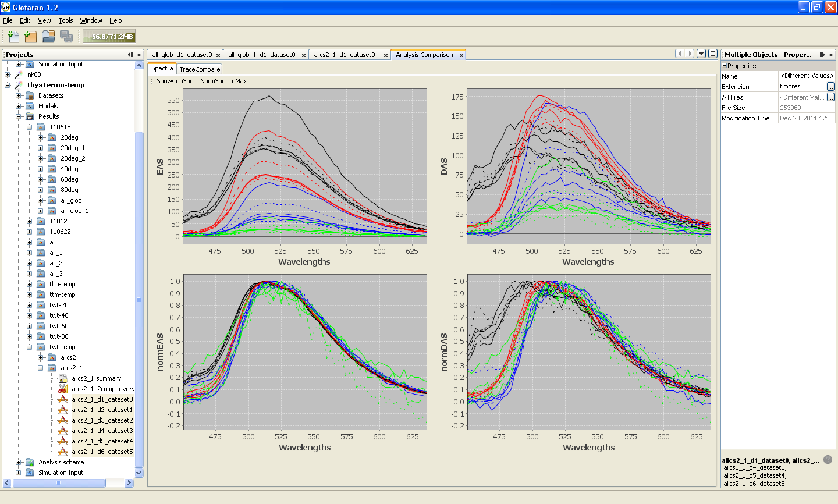Image resolution: width=838 pixels, height=504 pixels.
Task: Open the Tools menu
Action: coord(65,20)
